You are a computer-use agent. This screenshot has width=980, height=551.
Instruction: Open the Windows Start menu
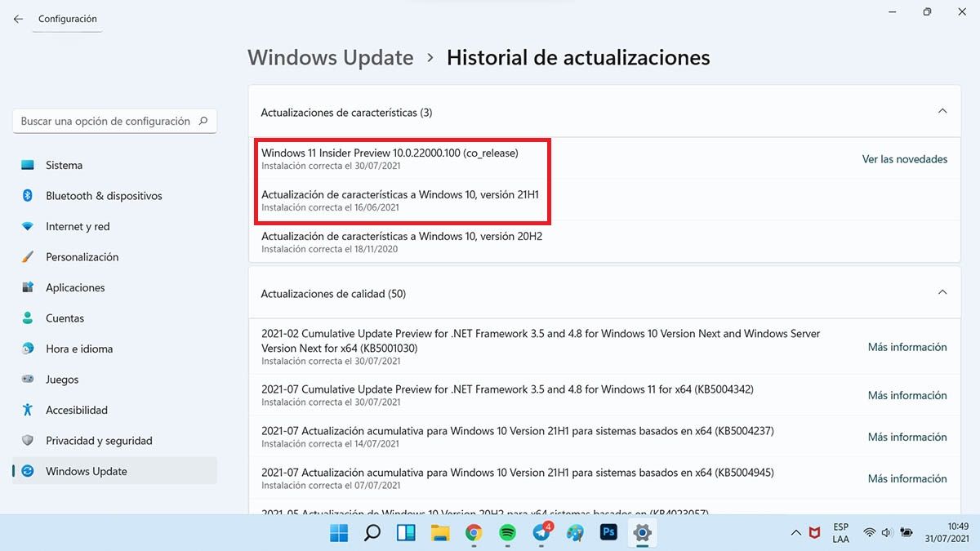pyautogui.click(x=338, y=533)
